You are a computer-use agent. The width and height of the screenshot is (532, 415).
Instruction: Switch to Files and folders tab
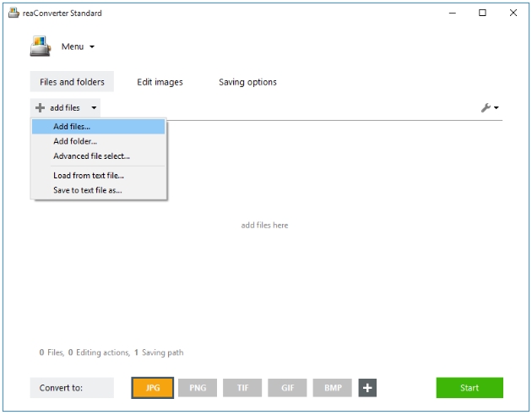(x=72, y=81)
